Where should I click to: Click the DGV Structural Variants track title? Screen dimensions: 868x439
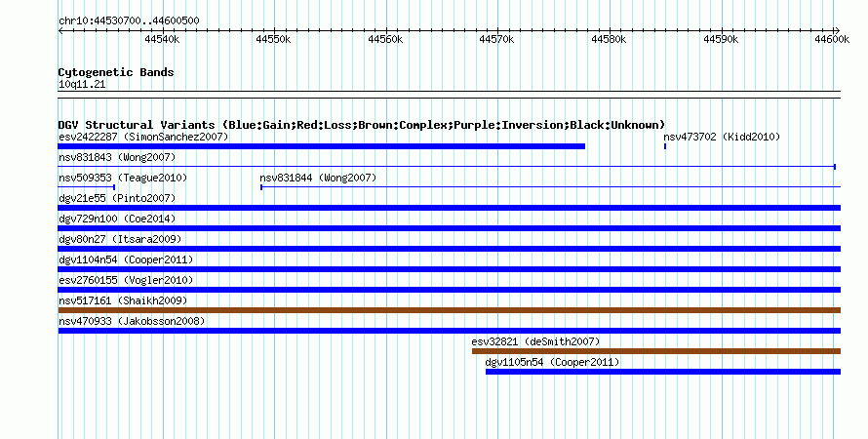coord(362,125)
